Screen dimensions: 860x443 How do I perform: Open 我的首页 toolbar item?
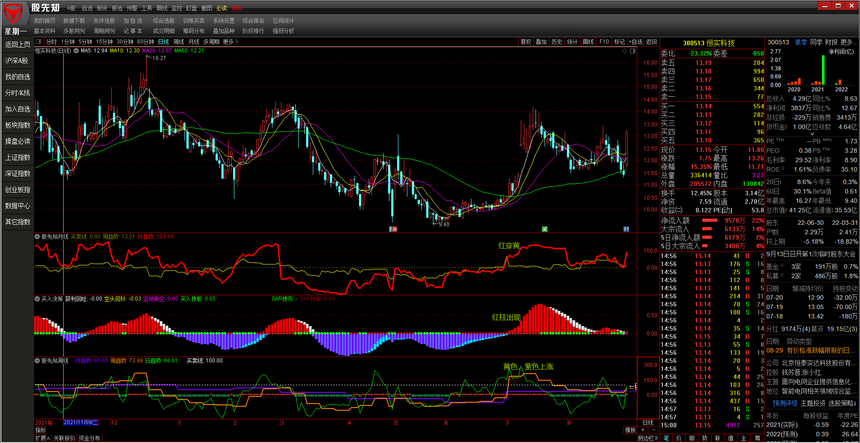tap(44, 20)
